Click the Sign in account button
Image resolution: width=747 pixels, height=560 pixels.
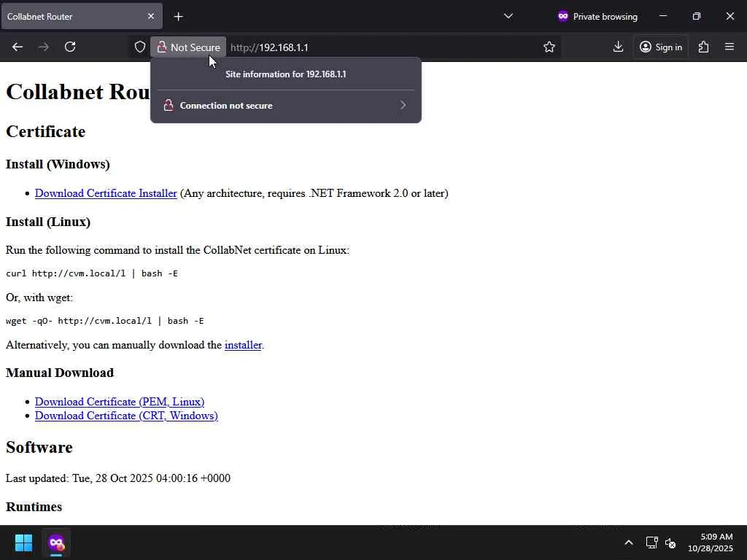pyautogui.click(x=661, y=47)
